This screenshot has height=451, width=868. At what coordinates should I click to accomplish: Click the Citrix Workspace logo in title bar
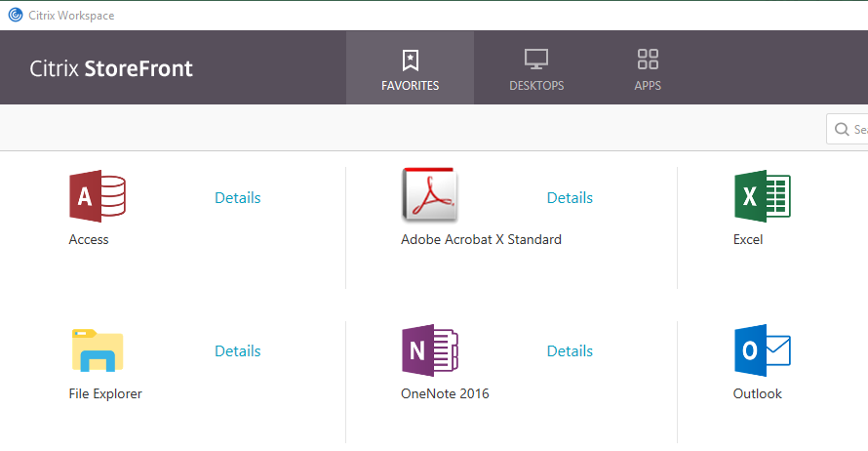point(16,15)
